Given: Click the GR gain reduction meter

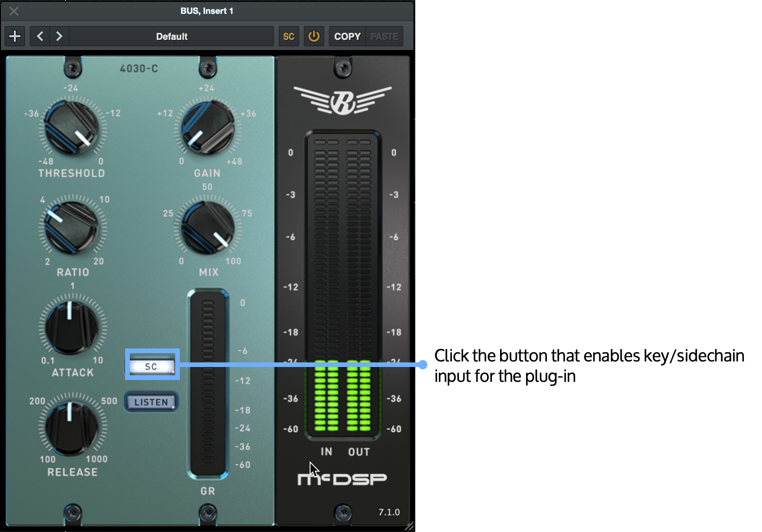Looking at the screenshot, I should point(207,380).
